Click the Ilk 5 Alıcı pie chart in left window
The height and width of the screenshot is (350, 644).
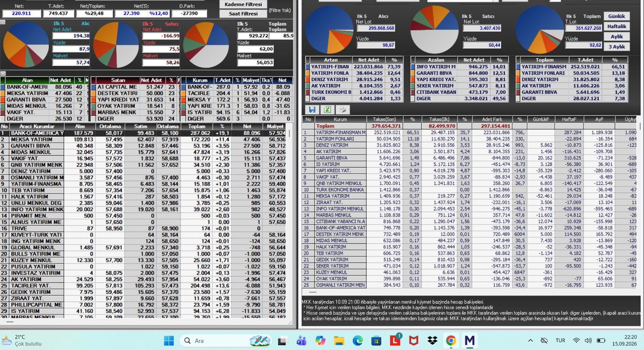[27, 46]
